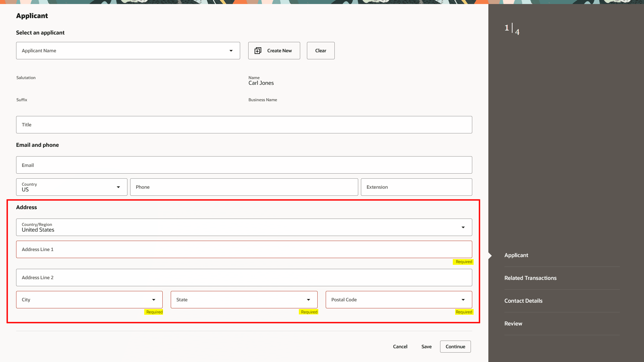The image size is (644, 362).
Task: Jump to Contact Details step
Action: tap(523, 301)
